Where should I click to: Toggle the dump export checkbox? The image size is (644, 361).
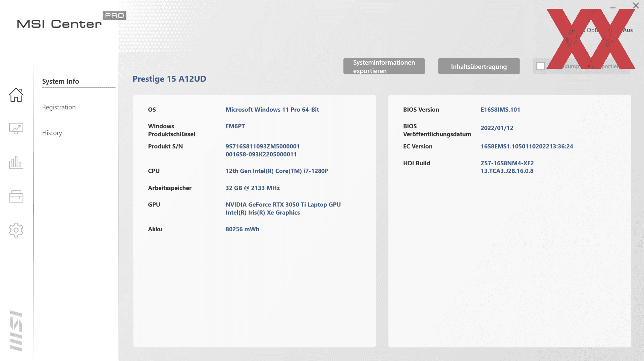pos(540,66)
